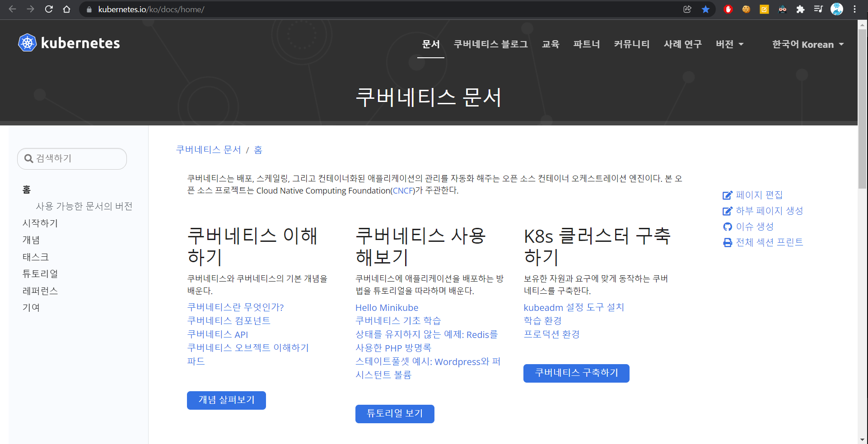Open the 쿠버네티스 컴포넌트 link
The width and height of the screenshot is (868, 444).
pyautogui.click(x=229, y=321)
